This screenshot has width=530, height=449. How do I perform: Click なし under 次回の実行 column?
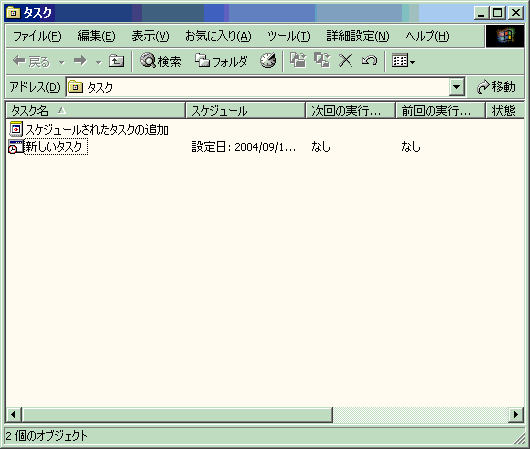(320, 147)
